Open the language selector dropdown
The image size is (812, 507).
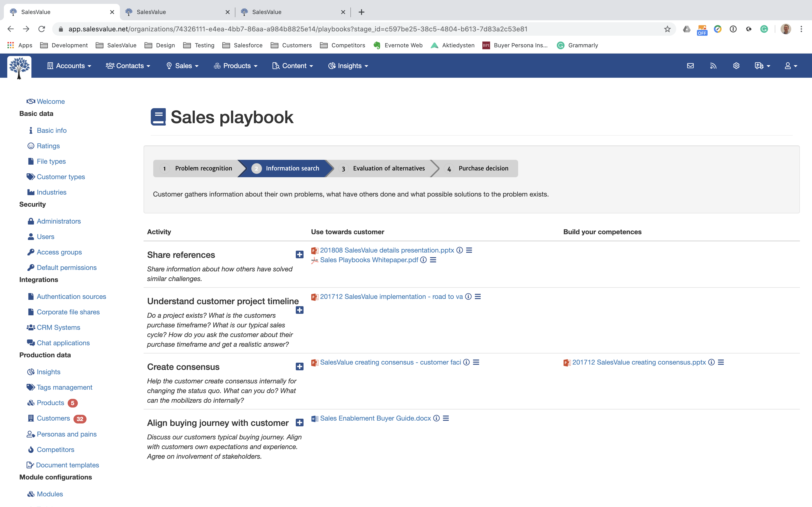[x=762, y=66]
